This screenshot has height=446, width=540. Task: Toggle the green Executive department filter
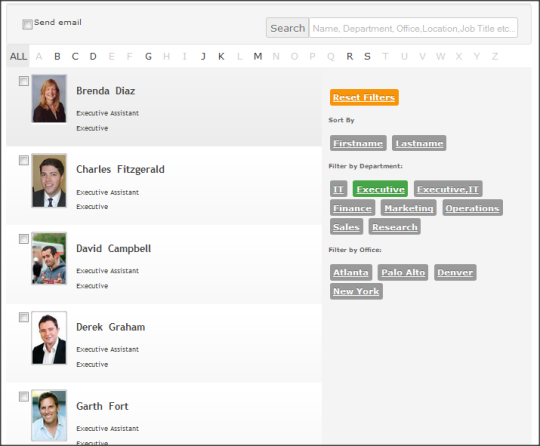click(x=380, y=189)
